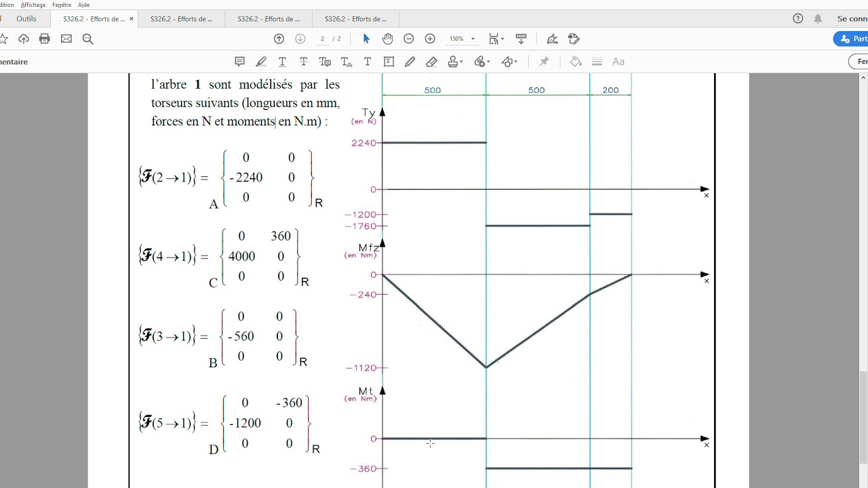Click the -360 label on the Mt graph
This screenshot has width=868, height=488.
click(x=363, y=468)
